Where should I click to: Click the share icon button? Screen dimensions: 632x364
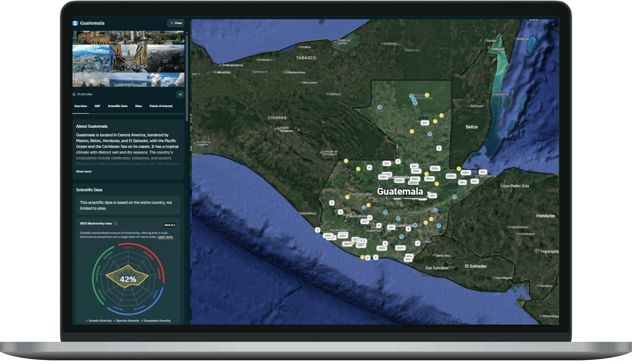pyautogui.click(x=180, y=95)
